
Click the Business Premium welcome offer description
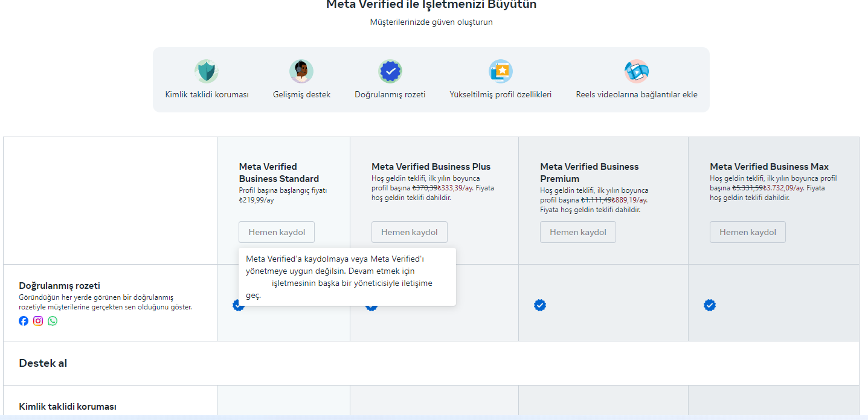[594, 200]
